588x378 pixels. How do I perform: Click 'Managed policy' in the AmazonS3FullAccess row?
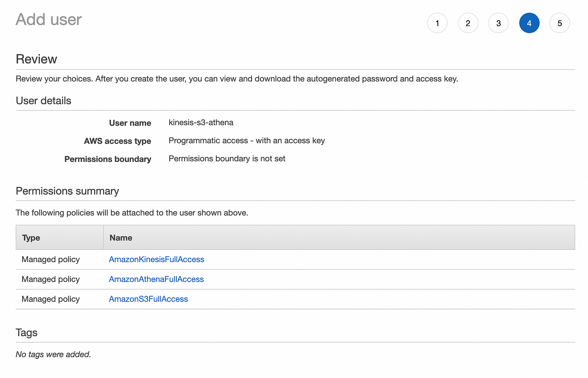point(51,299)
